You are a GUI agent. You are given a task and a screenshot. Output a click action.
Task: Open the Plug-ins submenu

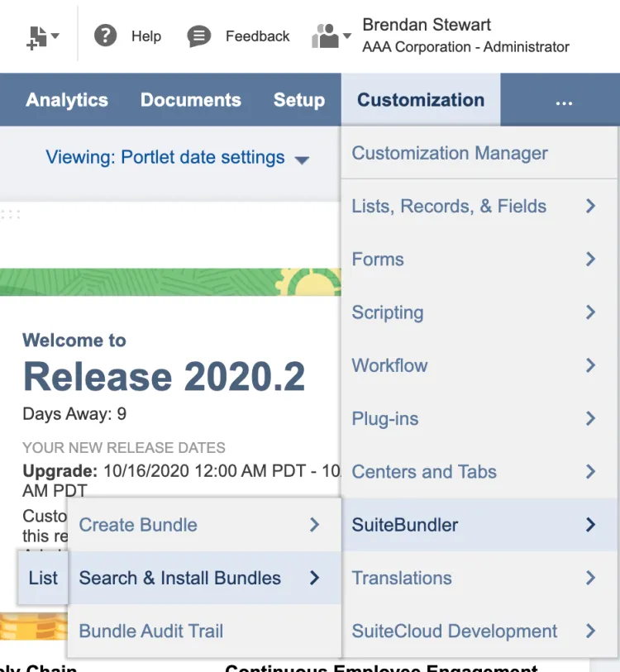(x=479, y=419)
